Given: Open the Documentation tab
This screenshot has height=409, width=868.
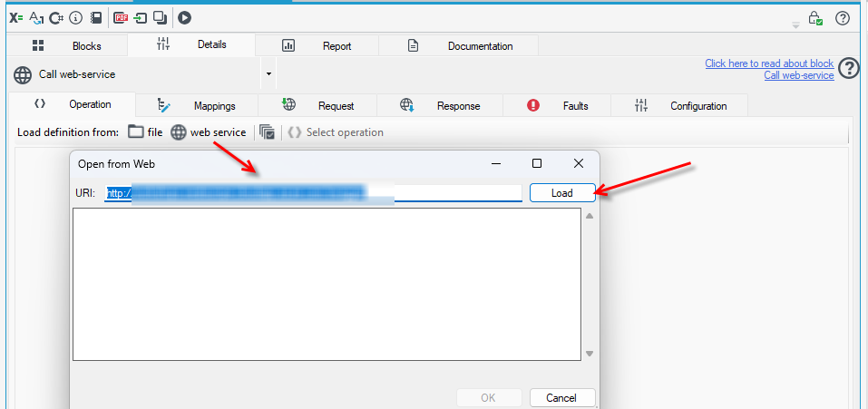Looking at the screenshot, I should point(459,46).
